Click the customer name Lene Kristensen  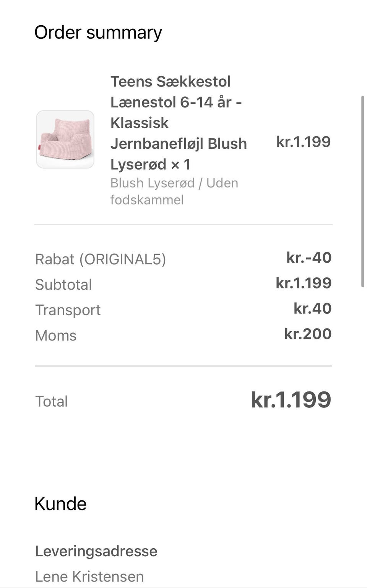89,577
